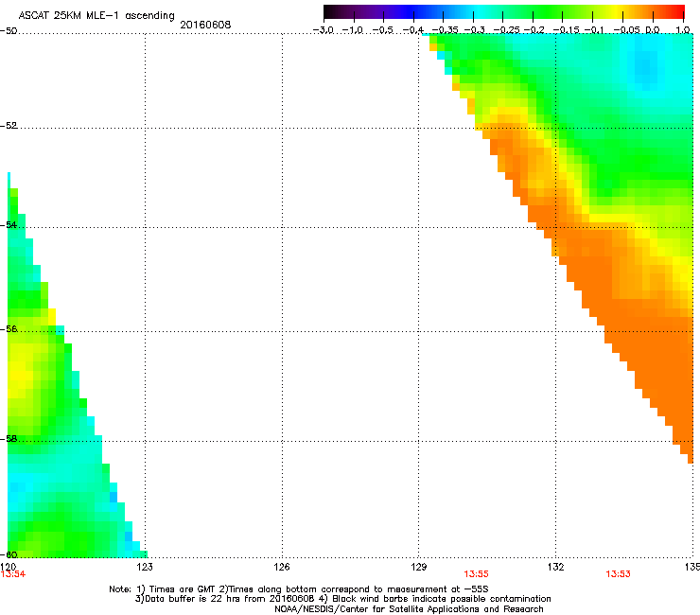Screen dimensions: 700x615
Task: Click the color bar label -0.15
Action: coord(566,30)
